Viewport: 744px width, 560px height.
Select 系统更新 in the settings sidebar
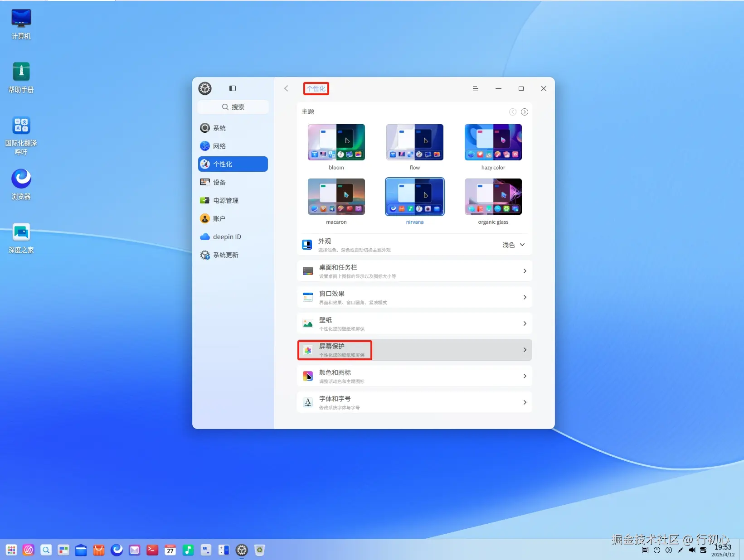pyautogui.click(x=233, y=255)
